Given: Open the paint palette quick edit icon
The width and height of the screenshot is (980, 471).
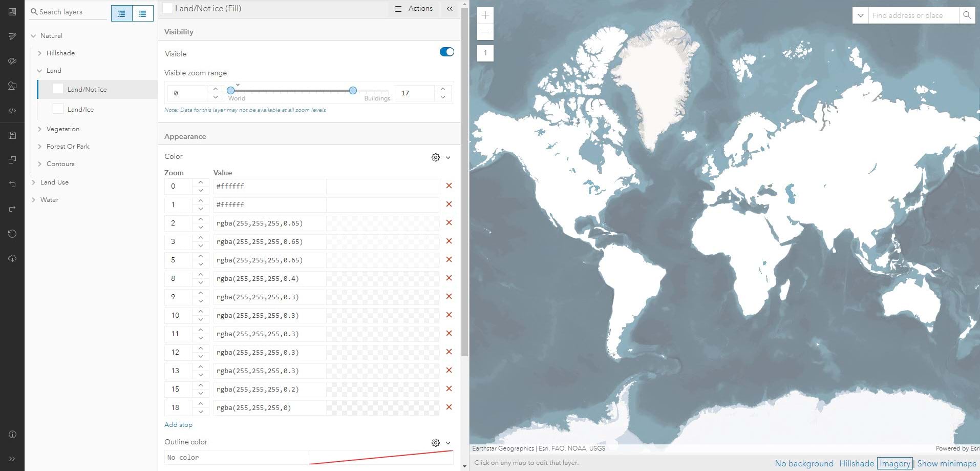Looking at the screenshot, I should (x=12, y=61).
